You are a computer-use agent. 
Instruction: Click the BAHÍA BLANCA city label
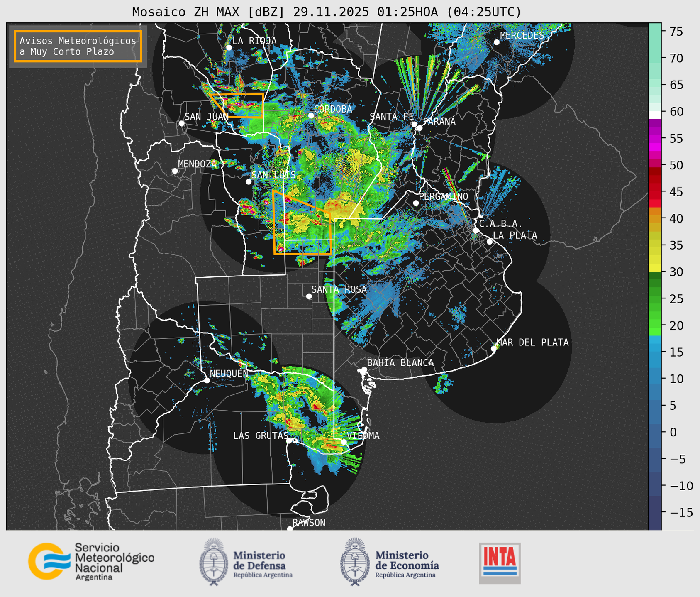coord(400,363)
